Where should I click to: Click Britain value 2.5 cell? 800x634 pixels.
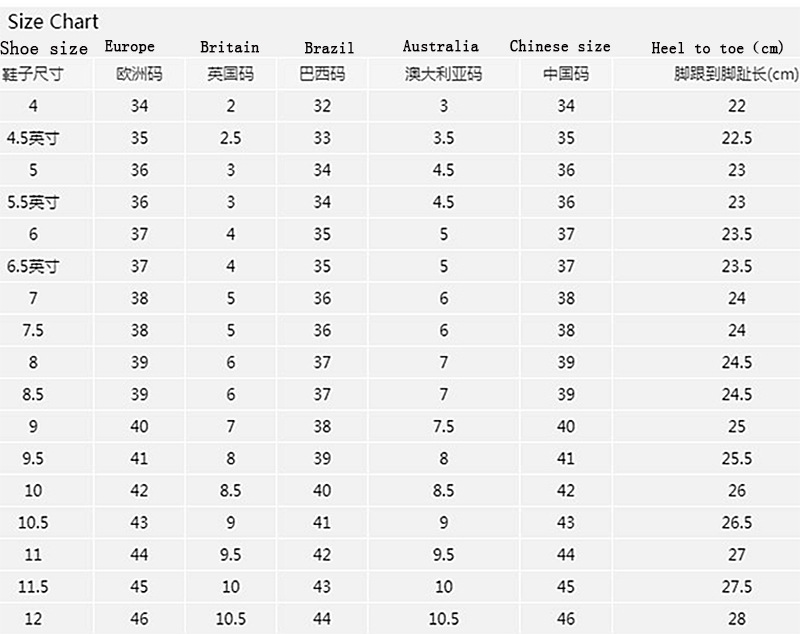(230, 138)
